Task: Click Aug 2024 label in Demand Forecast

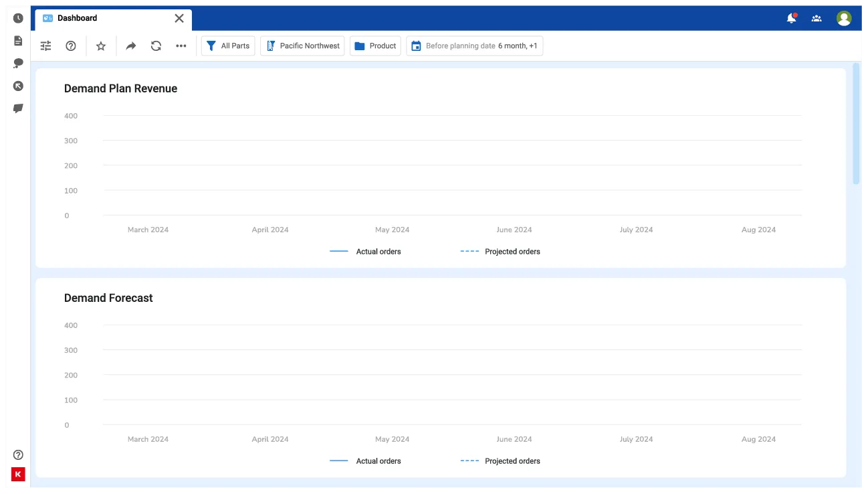Action: [x=758, y=439]
